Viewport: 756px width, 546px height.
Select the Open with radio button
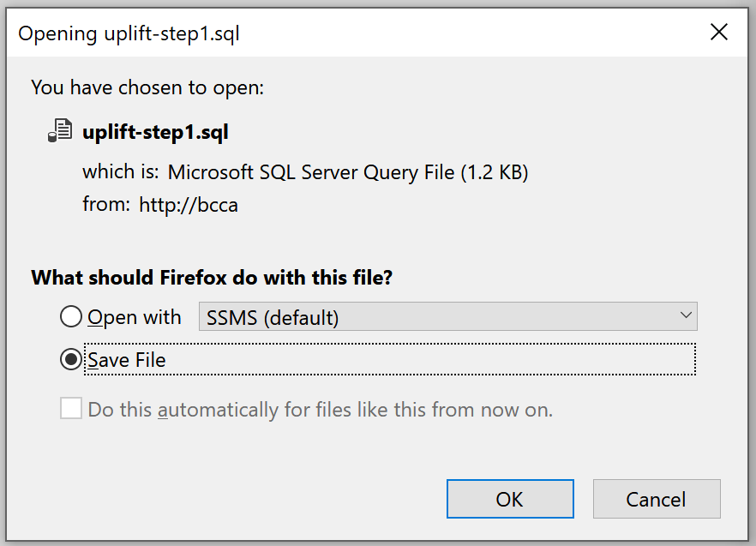pyautogui.click(x=71, y=317)
